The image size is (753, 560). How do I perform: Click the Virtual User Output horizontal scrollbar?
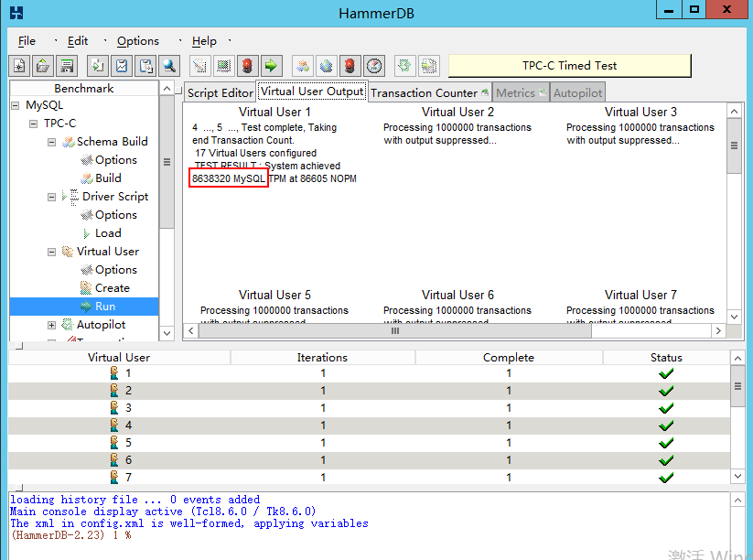395,331
